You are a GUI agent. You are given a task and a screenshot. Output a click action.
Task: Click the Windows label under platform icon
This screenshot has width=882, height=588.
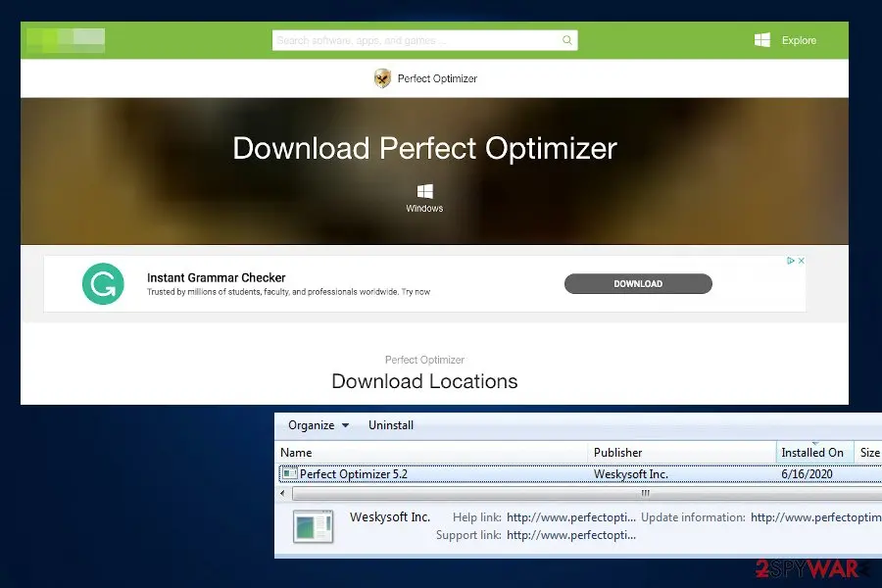[424, 208]
